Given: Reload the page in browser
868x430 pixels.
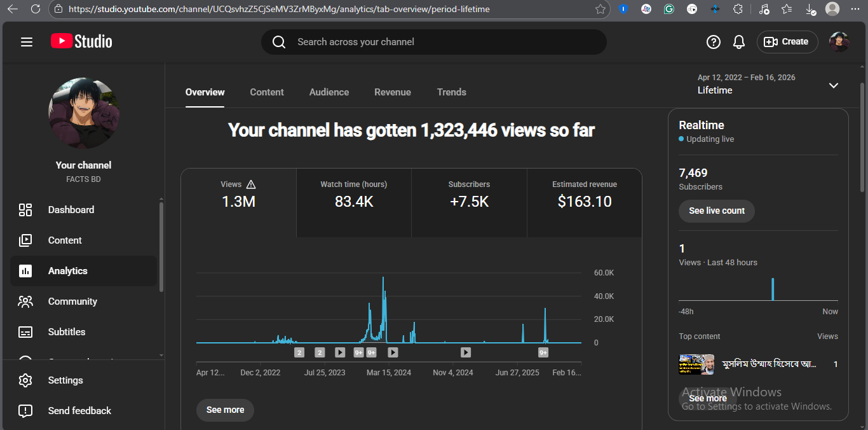Looking at the screenshot, I should point(36,9).
